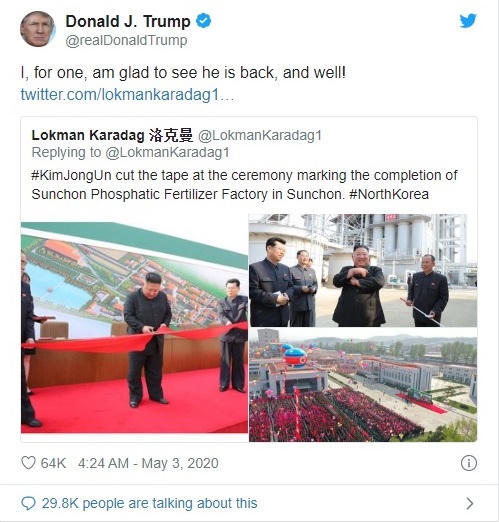Expand conversation with right chevron arrow

470,503
